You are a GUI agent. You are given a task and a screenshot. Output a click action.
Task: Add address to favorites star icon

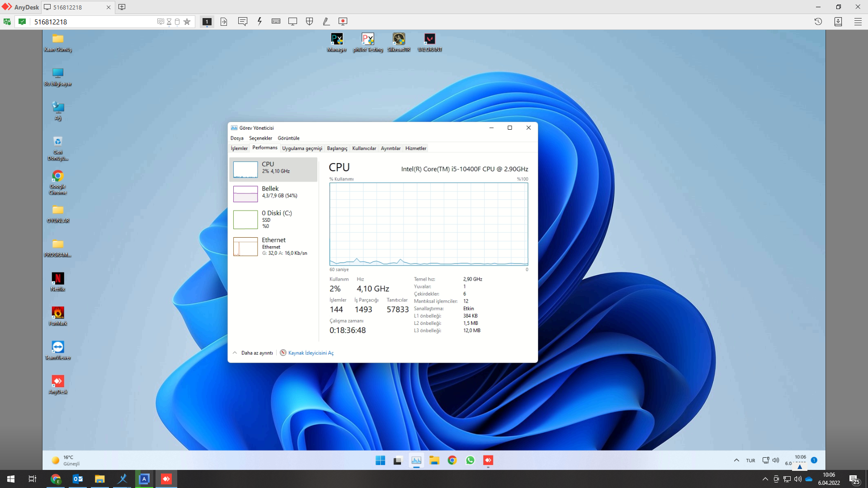[187, 22]
